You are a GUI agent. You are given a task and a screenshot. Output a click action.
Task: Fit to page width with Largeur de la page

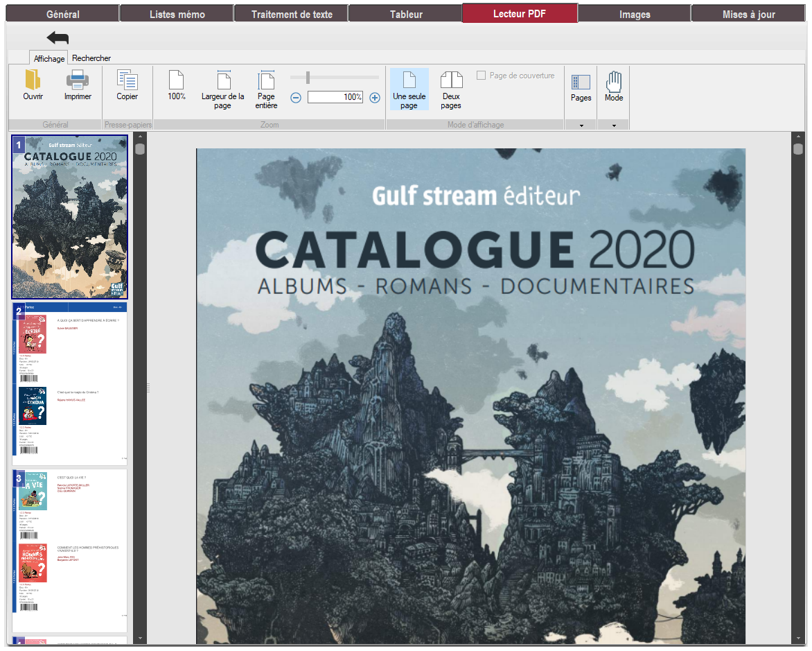coord(224,80)
